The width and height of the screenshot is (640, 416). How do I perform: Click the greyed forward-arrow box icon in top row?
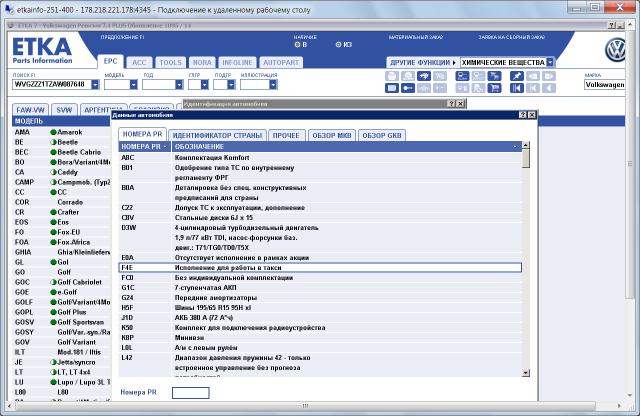(549, 76)
